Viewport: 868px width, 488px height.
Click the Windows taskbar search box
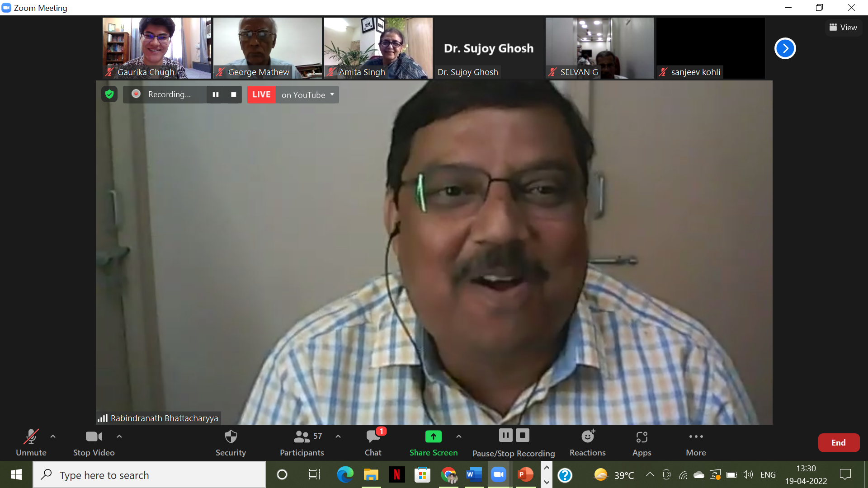(149, 475)
